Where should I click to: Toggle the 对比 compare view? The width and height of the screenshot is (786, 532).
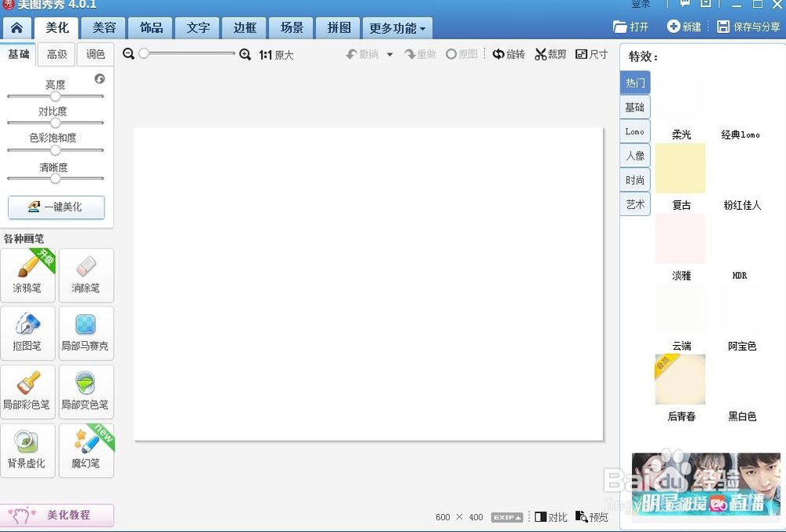(550, 517)
